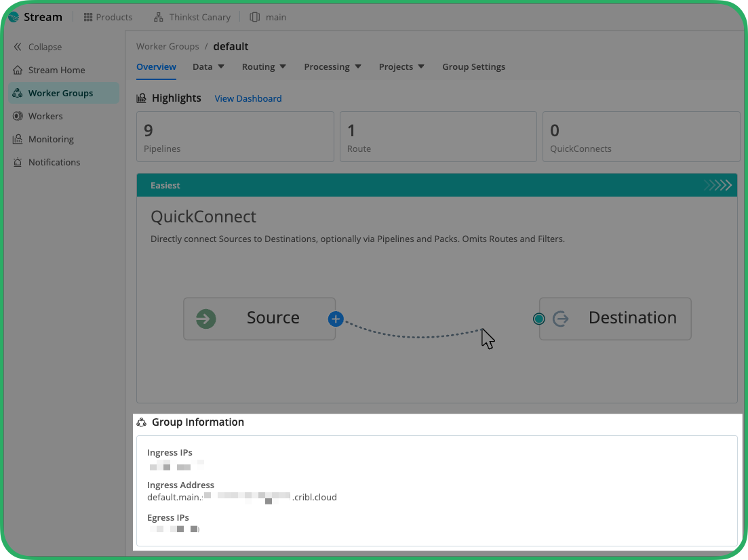Click the Thinkst Canary organization icon
The width and height of the screenshot is (748, 560).
(159, 17)
